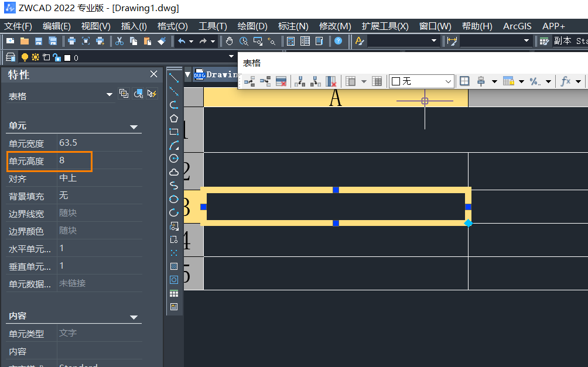Select the Revision Cloud tool
This screenshot has width=588, height=367.
point(174,172)
